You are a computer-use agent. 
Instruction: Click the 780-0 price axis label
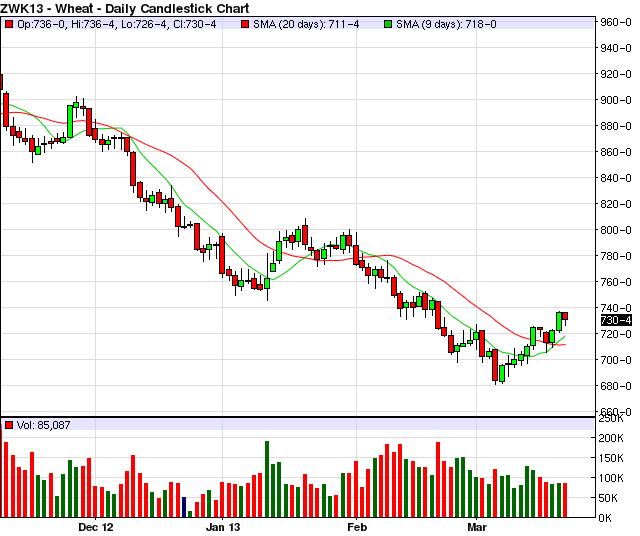point(616,256)
